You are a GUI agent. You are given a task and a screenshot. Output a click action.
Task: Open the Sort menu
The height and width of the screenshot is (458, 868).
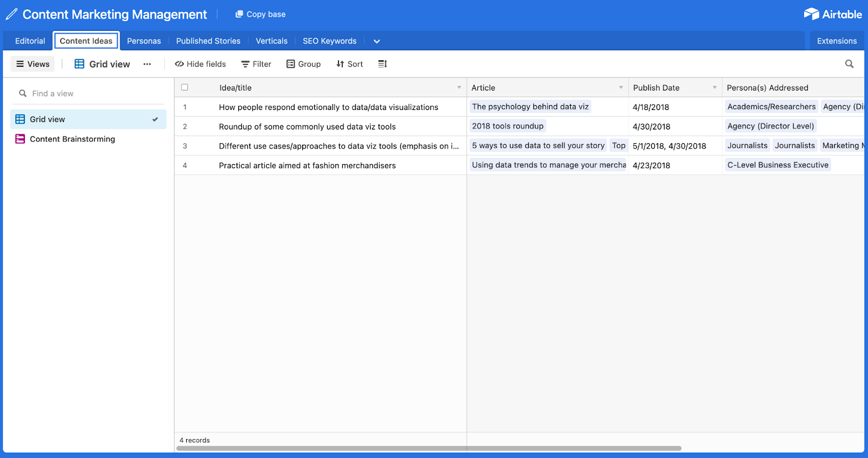pos(350,64)
